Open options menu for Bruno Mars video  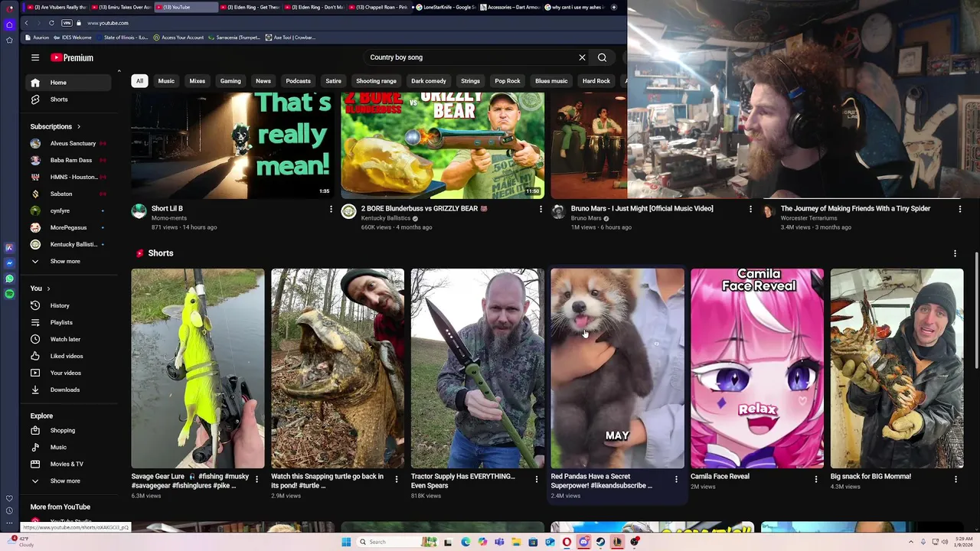[x=750, y=209]
